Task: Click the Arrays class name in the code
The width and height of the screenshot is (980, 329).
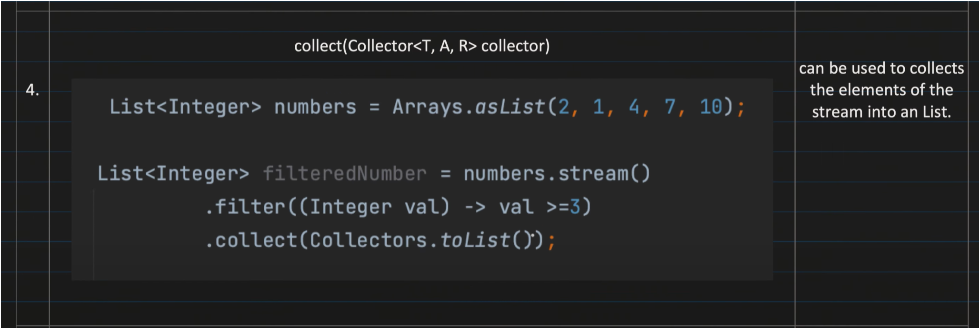Action: point(427,107)
